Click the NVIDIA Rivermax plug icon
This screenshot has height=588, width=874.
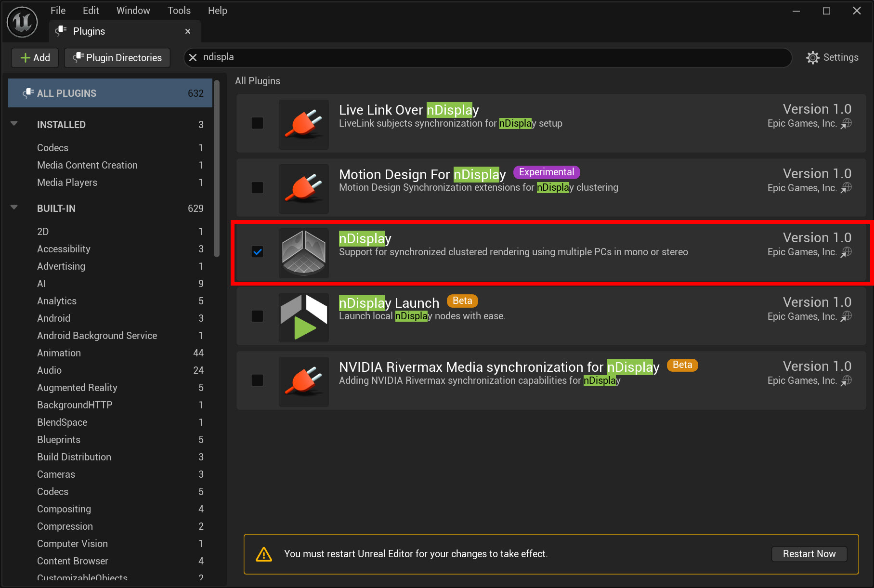pyautogui.click(x=304, y=381)
